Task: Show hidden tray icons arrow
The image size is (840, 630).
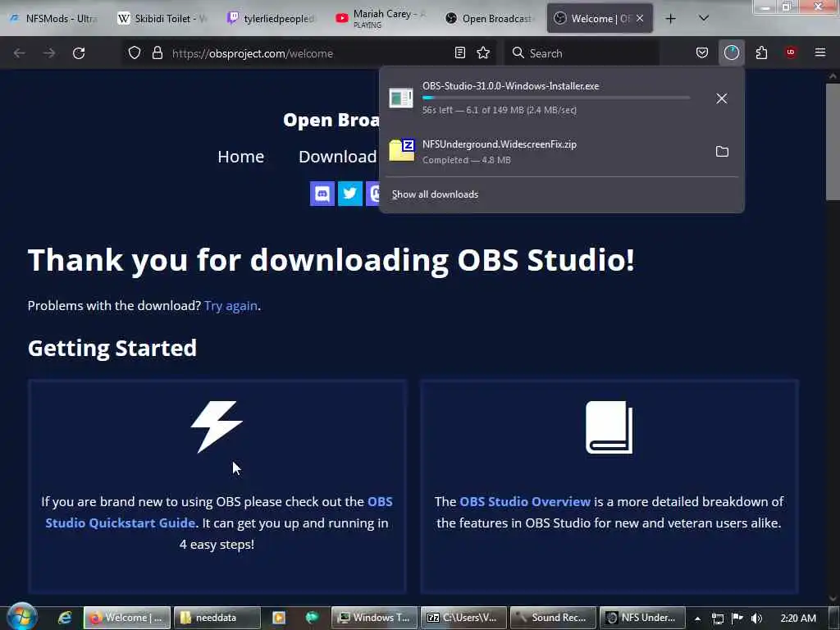Action: (697, 619)
